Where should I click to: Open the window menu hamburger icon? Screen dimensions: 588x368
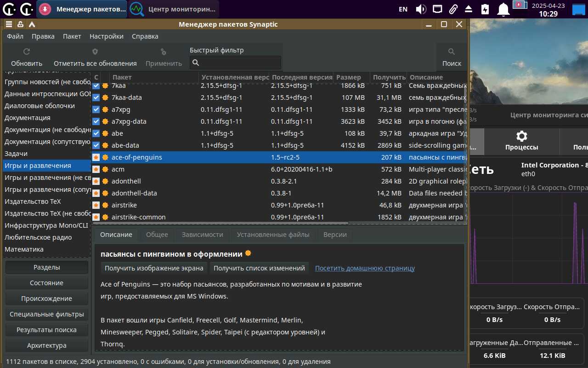[x=9, y=24]
